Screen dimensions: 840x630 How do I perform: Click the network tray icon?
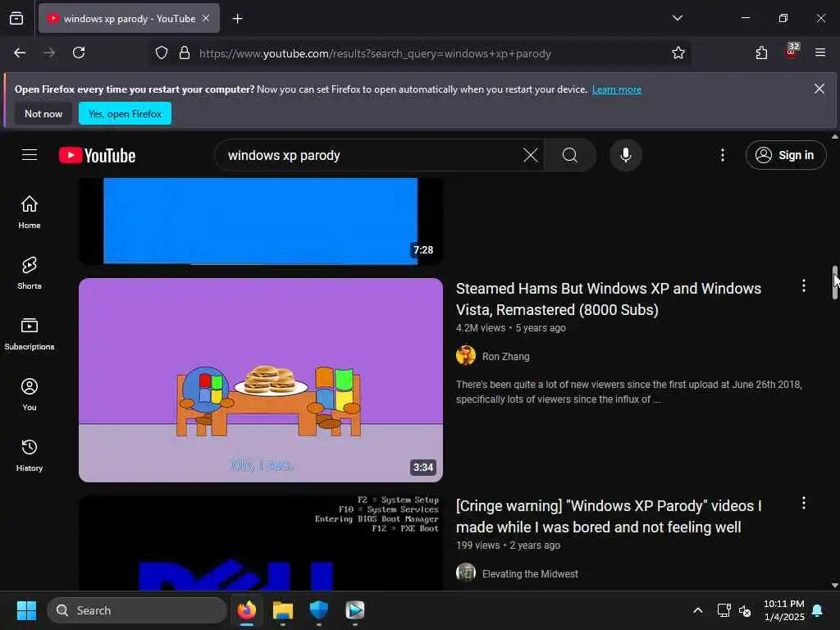(x=724, y=610)
